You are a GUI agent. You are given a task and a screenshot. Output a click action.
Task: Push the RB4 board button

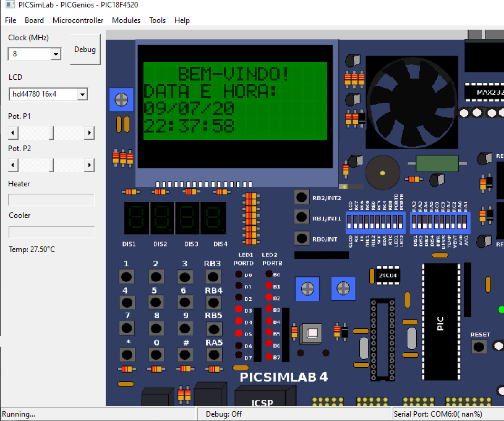point(213,303)
